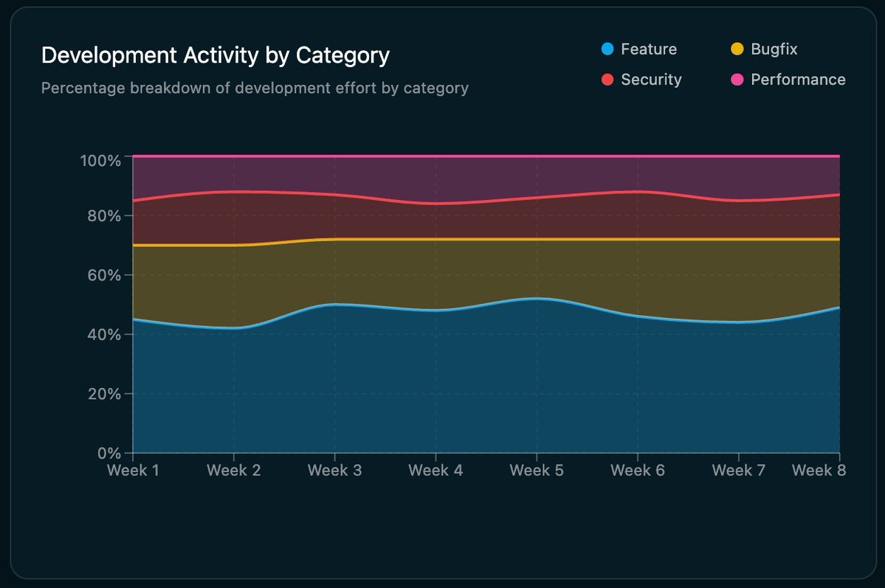Click the Week 1 axis label

[x=133, y=470]
